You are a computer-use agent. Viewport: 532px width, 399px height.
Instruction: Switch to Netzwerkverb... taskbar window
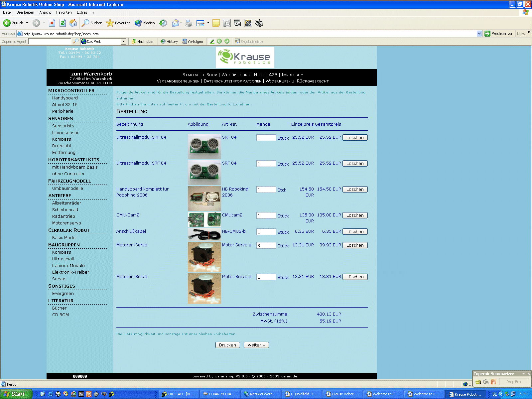click(x=260, y=394)
